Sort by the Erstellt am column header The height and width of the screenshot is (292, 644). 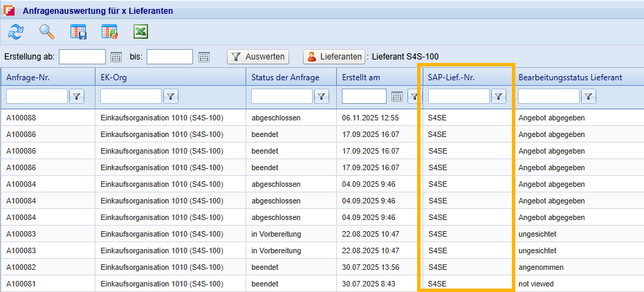[x=361, y=77]
